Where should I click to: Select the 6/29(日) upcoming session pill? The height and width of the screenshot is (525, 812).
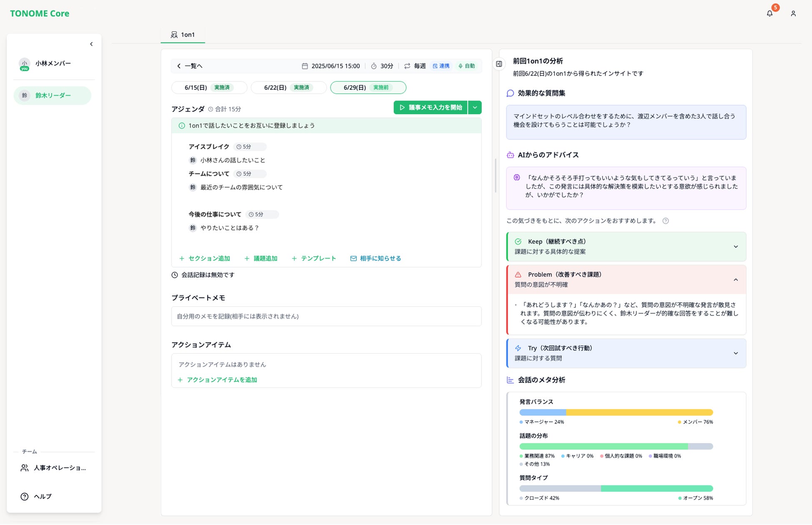coord(368,87)
